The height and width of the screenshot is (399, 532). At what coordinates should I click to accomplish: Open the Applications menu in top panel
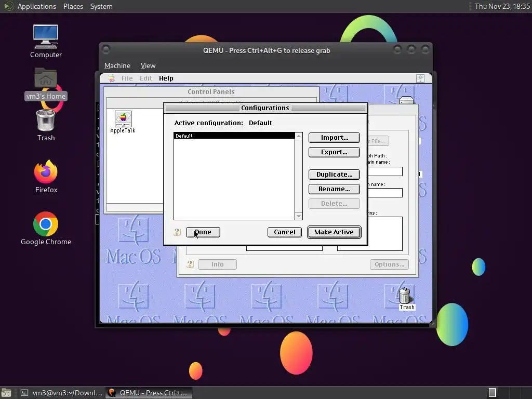[37, 6]
